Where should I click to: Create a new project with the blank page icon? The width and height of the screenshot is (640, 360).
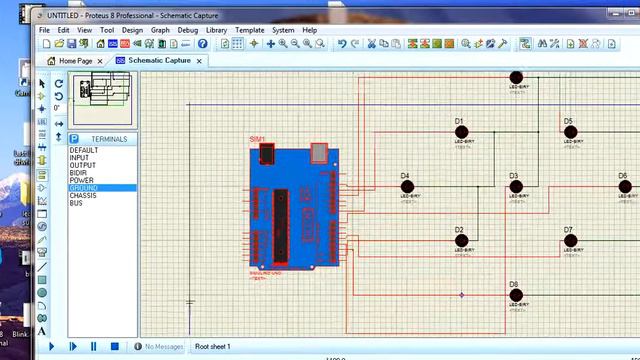pyautogui.click(x=47, y=44)
